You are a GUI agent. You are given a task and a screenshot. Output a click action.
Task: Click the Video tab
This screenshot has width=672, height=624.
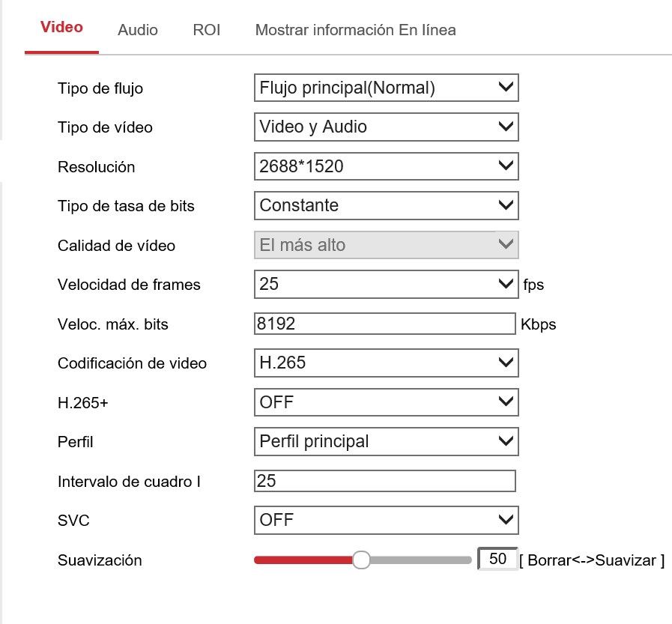[x=61, y=28]
